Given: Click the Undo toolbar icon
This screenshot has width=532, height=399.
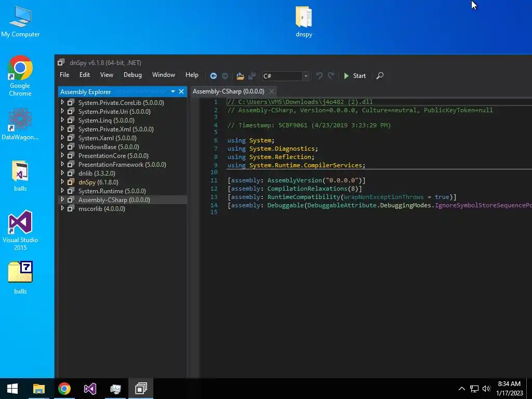Looking at the screenshot, I should [x=320, y=75].
